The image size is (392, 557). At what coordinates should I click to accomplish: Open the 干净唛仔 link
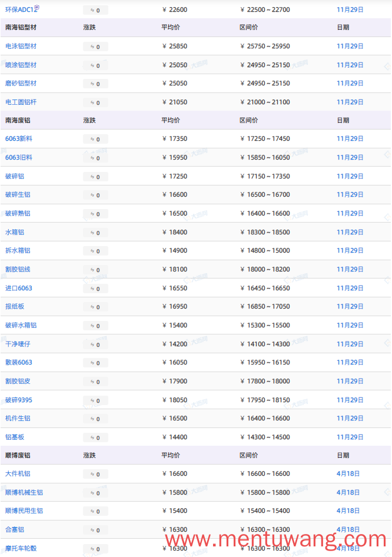pyautogui.click(x=18, y=344)
